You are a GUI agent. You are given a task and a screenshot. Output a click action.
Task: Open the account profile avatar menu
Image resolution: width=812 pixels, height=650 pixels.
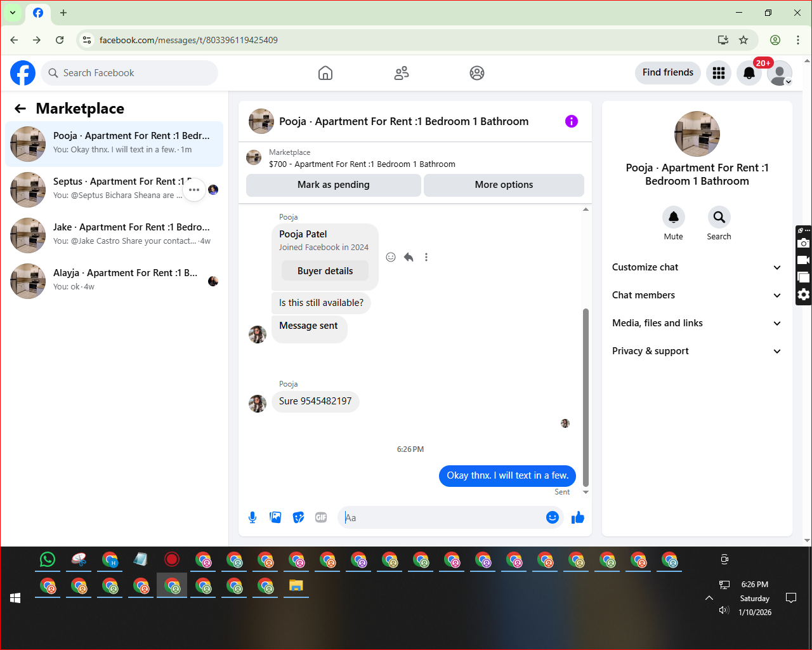point(780,73)
